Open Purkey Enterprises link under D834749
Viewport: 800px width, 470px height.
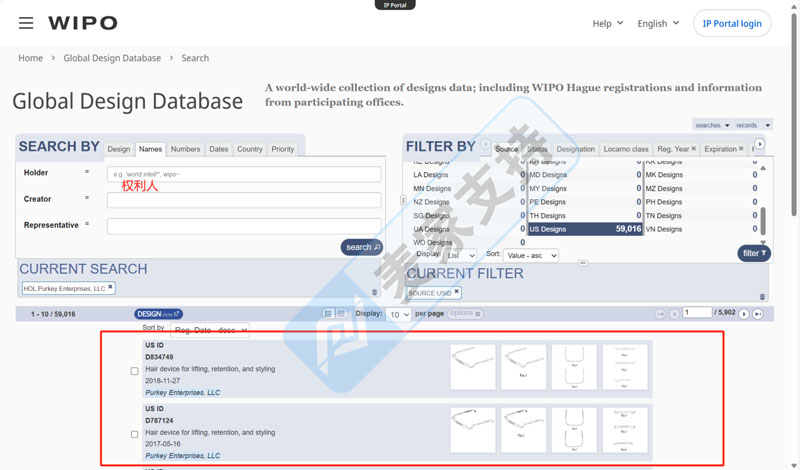point(183,392)
